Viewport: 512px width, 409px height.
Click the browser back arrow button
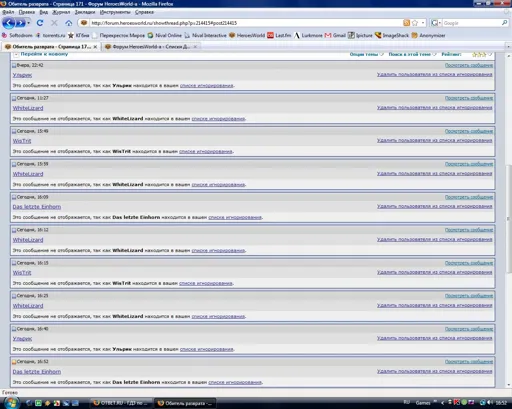point(9,23)
